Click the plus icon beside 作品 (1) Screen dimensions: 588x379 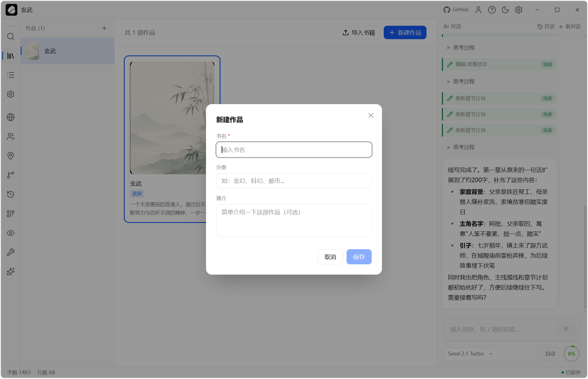104,28
